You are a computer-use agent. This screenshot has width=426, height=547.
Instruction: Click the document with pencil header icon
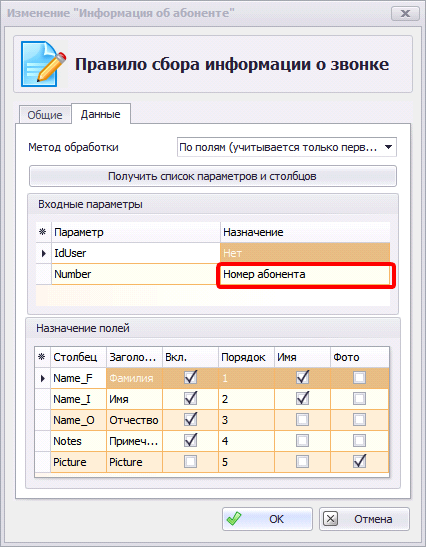[43, 64]
